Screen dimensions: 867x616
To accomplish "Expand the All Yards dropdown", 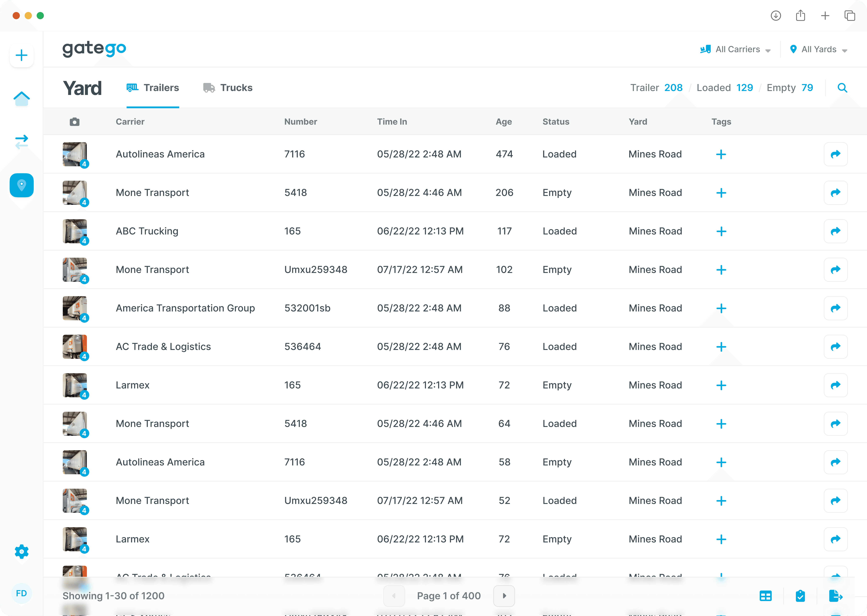I will tap(818, 50).
